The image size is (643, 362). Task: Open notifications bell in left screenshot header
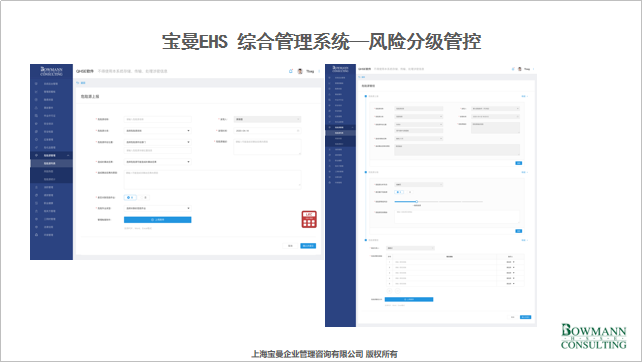(291, 71)
